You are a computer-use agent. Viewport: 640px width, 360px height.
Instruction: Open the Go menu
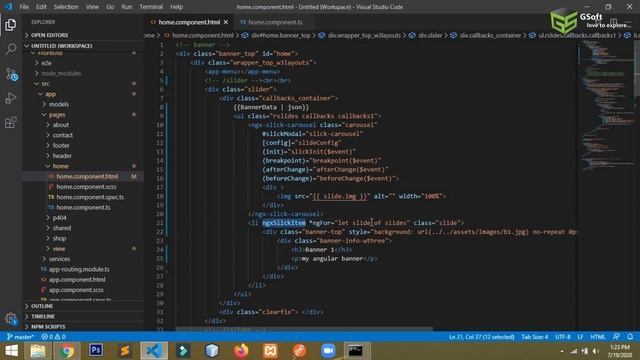point(110,7)
